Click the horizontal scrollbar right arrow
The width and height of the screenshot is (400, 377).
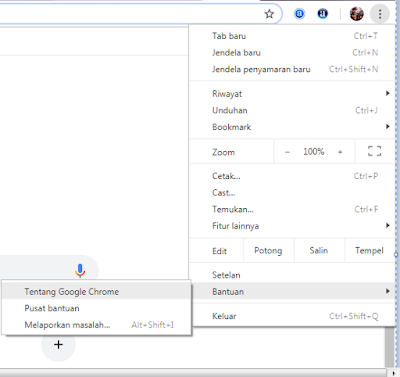[393, 373]
